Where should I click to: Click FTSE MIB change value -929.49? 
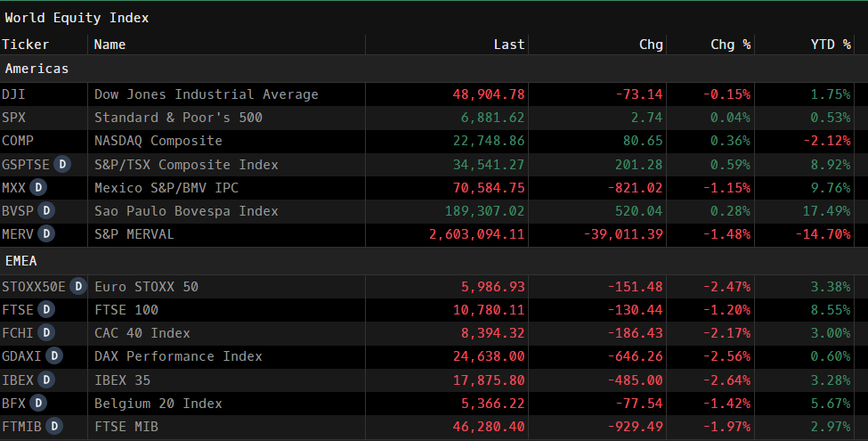click(x=635, y=427)
